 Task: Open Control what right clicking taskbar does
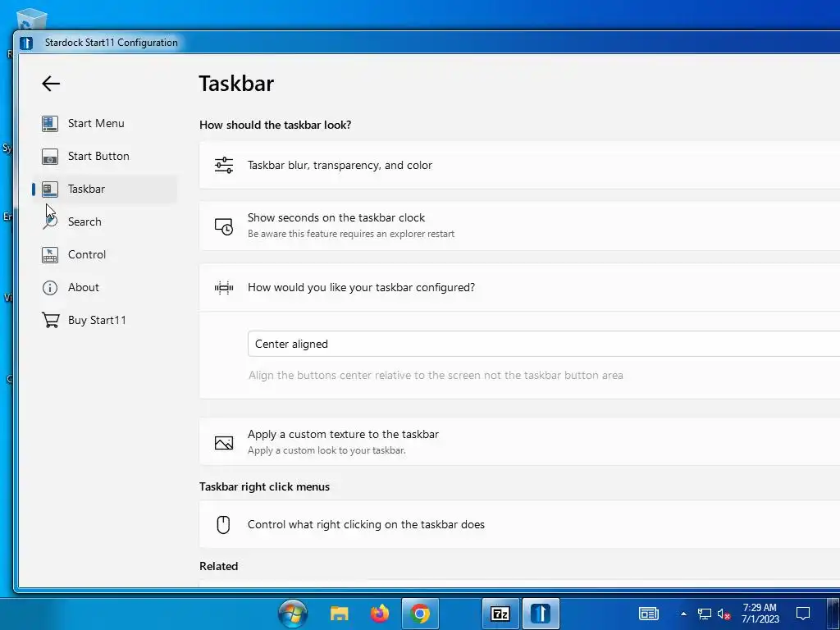(519, 524)
